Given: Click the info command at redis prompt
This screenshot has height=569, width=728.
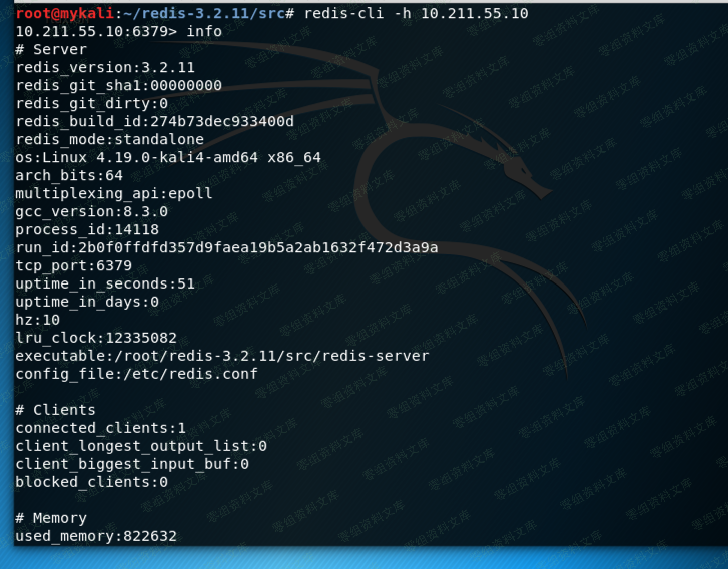Looking at the screenshot, I should (x=204, y=31).
